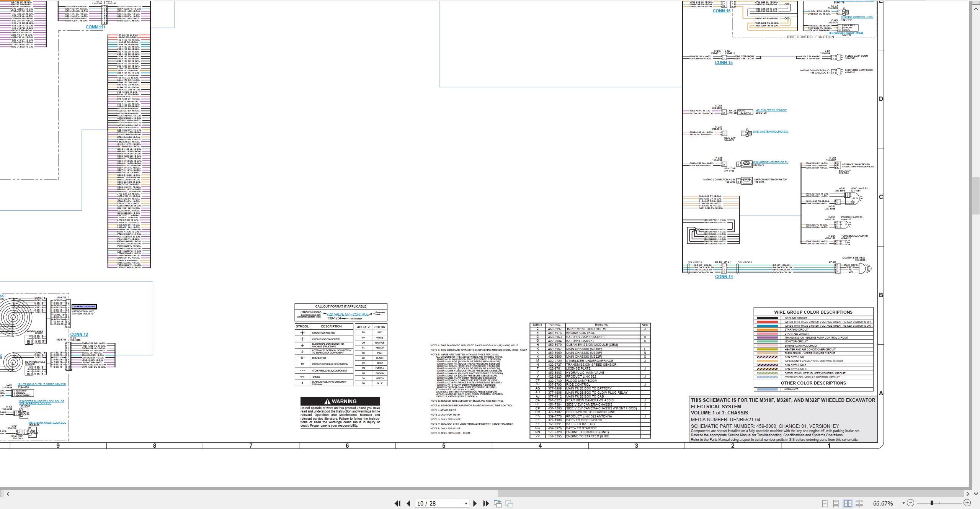Open the (53) Ride Control 1 Sol link
980x509 pixels.
[857, 17]
